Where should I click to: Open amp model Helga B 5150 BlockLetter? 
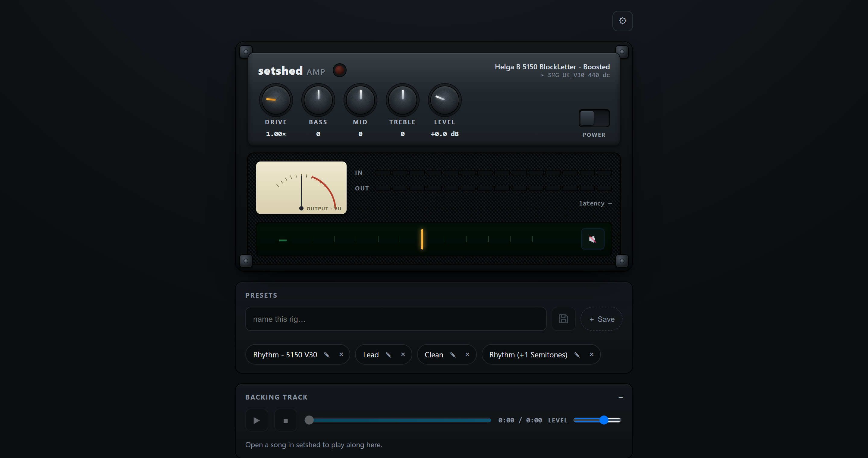(x=552, y=67)
